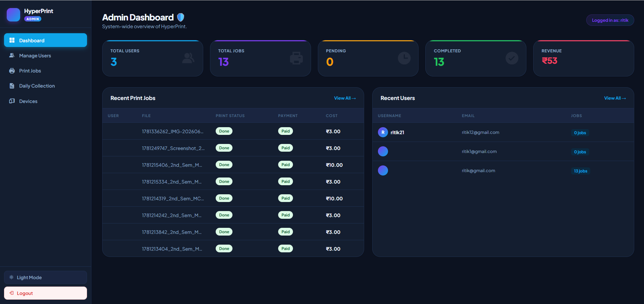Click the Logged in as: ritik badge
The height and width of the screenshot is (304, 644).
610,20
